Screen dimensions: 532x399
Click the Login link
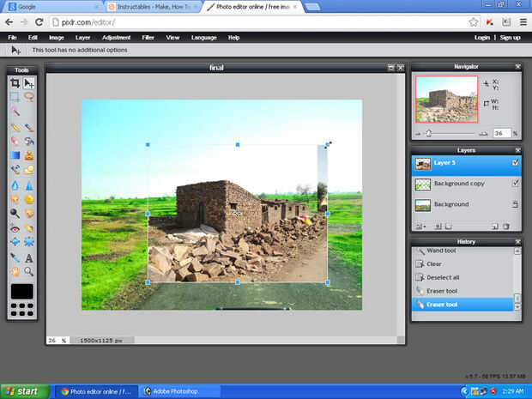click(x=481, y=38)
